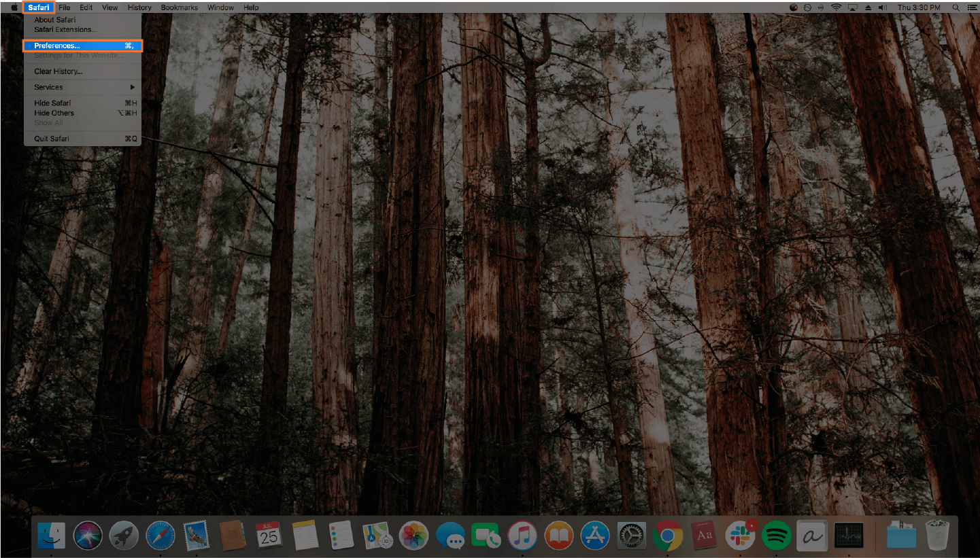Image resolution: width=980 pixels, height=558 pixels.
Task: Choose Safari Extensions… menu item
Action: [82, 30]
